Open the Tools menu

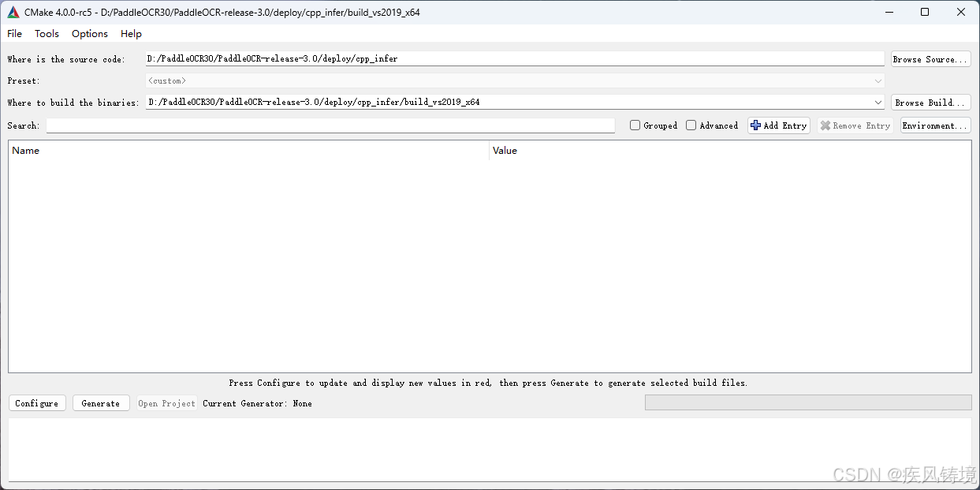(x=47, y=33)
